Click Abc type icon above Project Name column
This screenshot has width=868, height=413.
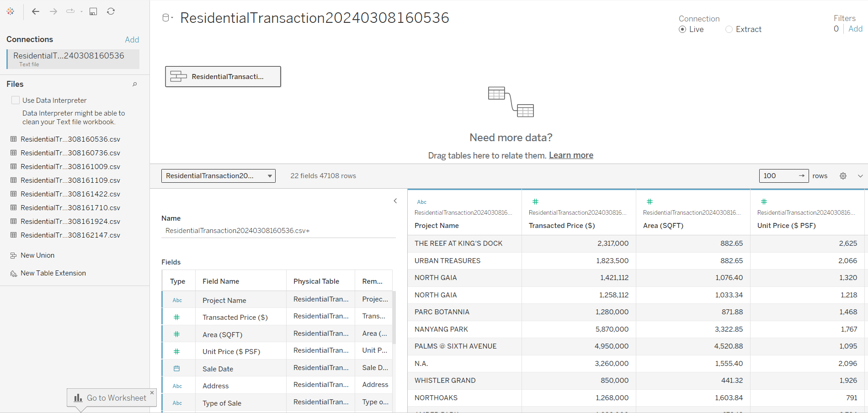pyautogui.click(x=421, y=202)
